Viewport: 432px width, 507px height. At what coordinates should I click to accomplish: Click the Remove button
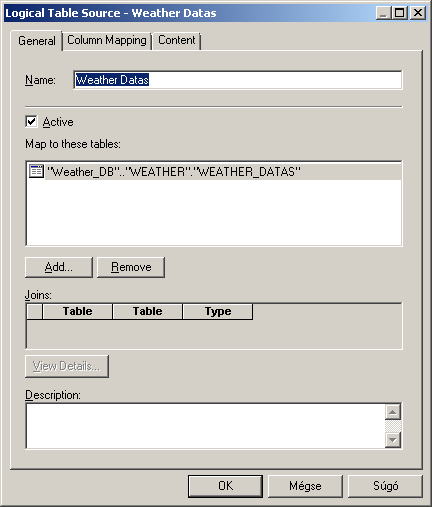tap(131, 267)
